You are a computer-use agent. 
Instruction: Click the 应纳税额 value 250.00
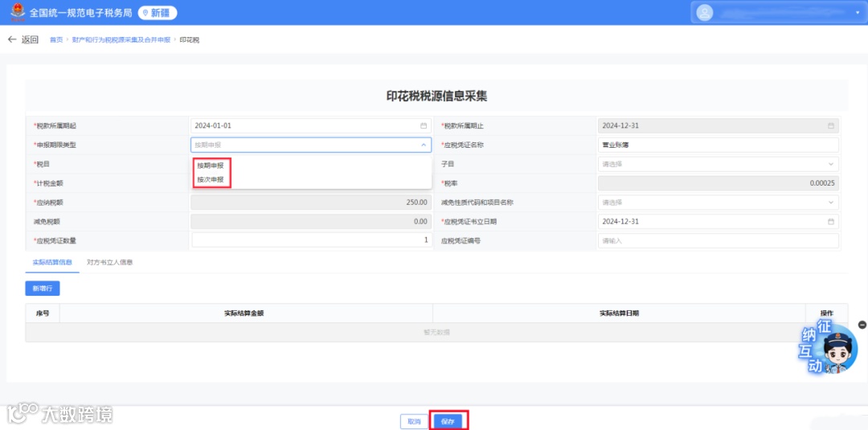417,203
